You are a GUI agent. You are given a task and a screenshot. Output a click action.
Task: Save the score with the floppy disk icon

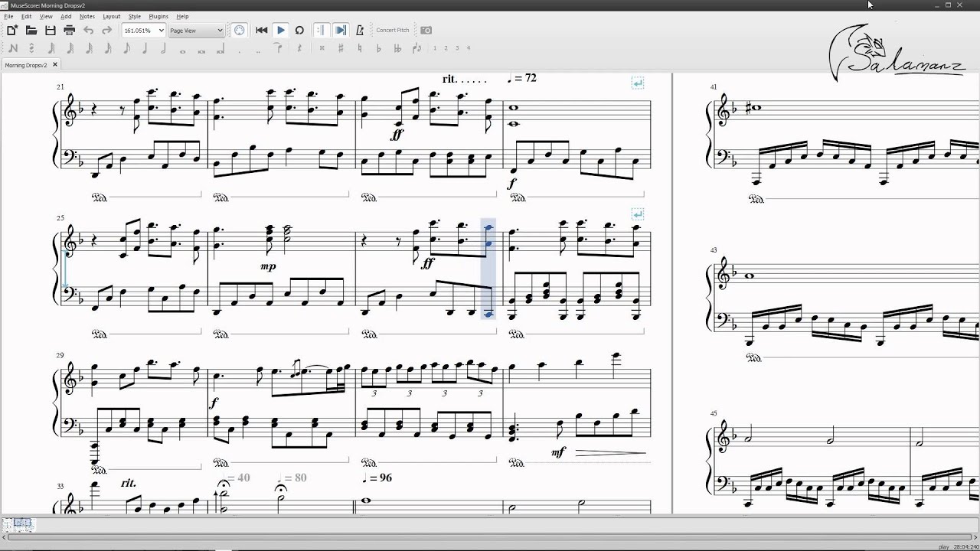(51, 31)
